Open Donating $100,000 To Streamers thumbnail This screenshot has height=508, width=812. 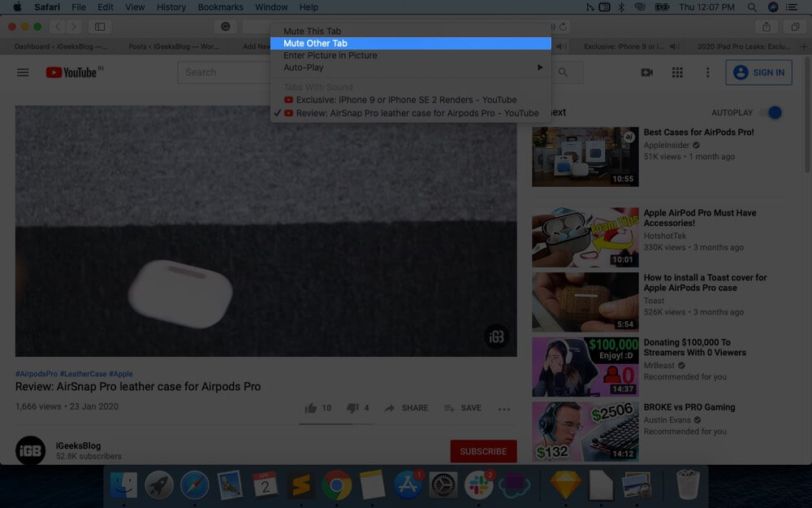pos(585,367)
